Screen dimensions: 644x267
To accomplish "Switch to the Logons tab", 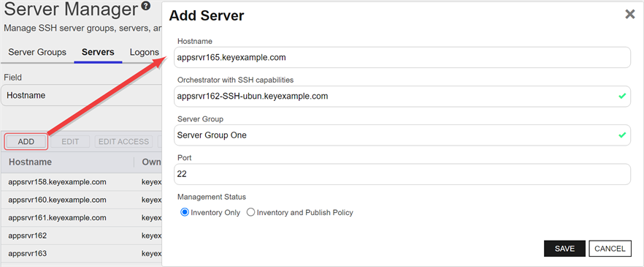I will click(145, 52).
